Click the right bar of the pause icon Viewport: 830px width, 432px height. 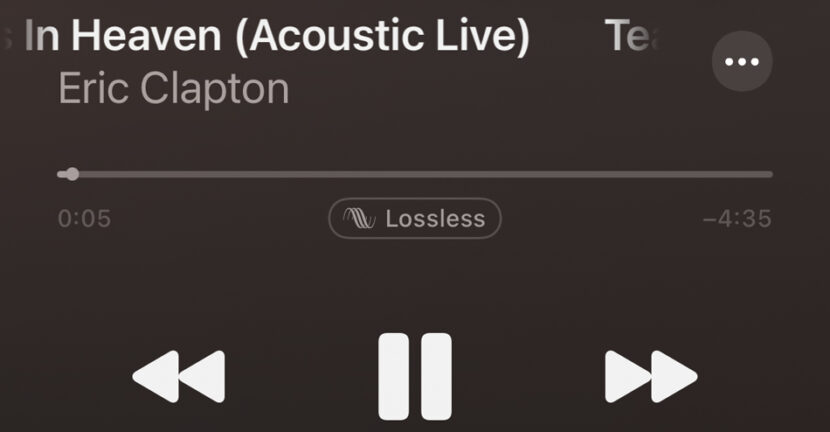(437, 376)
